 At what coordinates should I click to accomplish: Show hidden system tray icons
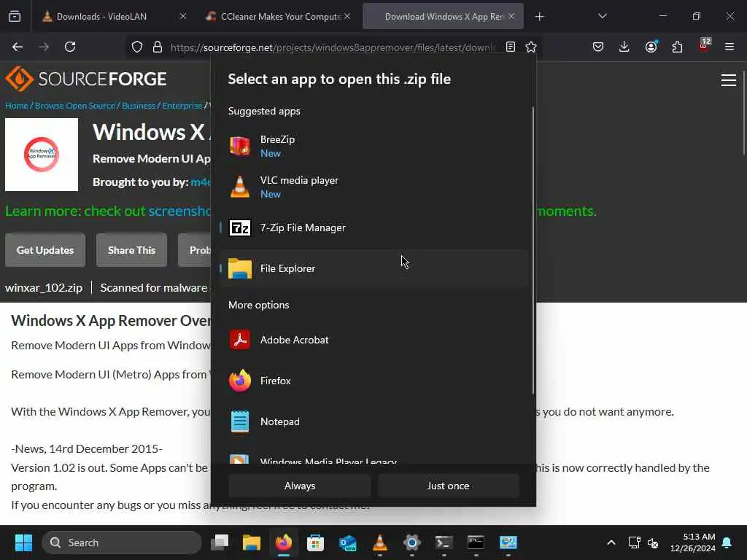[611, 542]
